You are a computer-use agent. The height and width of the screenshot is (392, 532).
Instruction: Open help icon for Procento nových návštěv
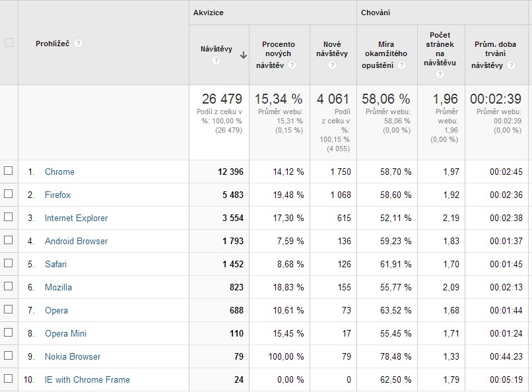292,65
